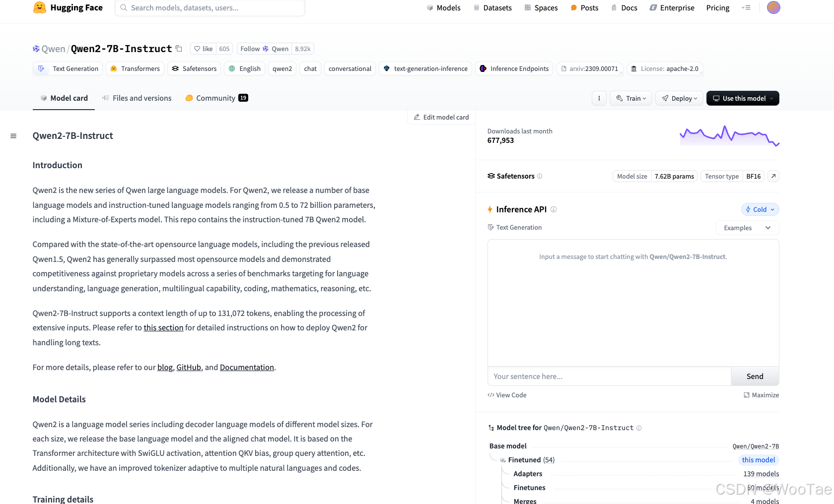Select the Text Generation tag
This screenshot has height=504, width=834.
[x=68, y=68]
